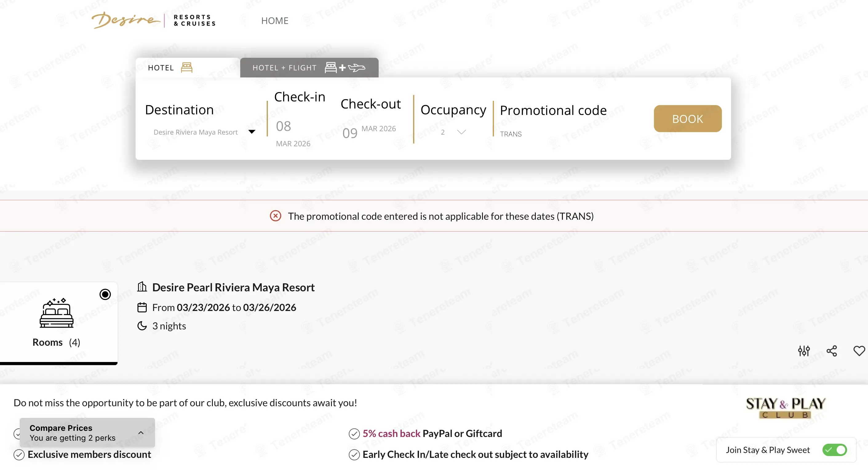Toggle Join Stay & Play Sweet switch
This screenshot has width=868, height=472.
pyautogui.click(x=834, y=450)
